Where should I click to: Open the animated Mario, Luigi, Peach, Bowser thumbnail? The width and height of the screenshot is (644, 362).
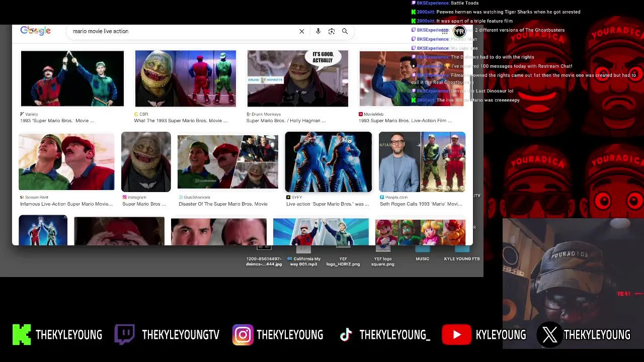(420, 232)
